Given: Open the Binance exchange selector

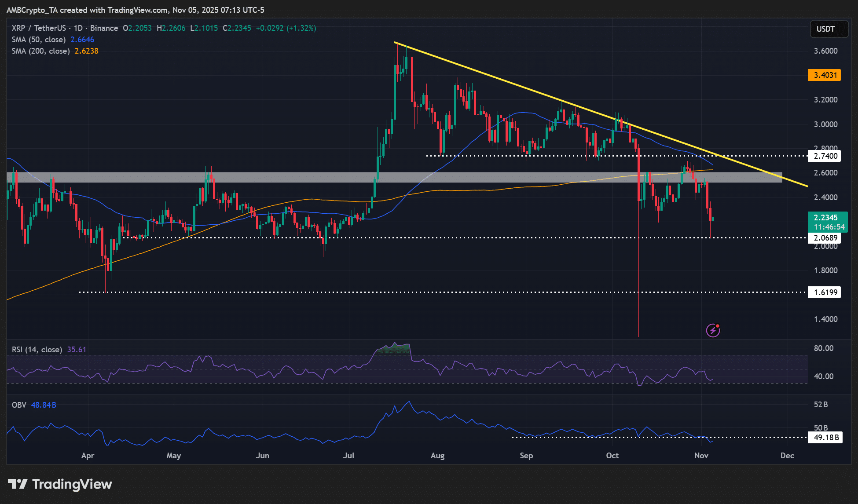Looking at the screenshot, I should point(104,28).
